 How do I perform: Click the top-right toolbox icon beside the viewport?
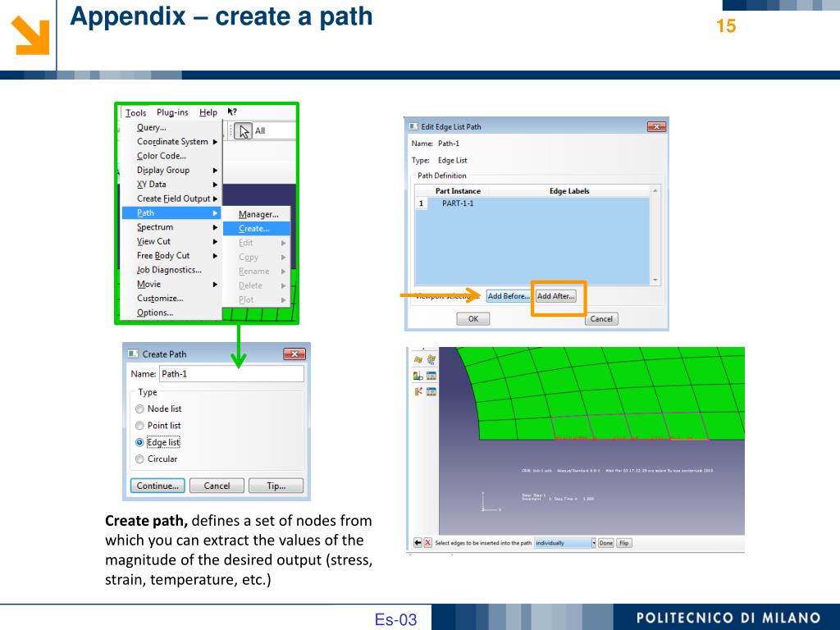tap(431, 359)
